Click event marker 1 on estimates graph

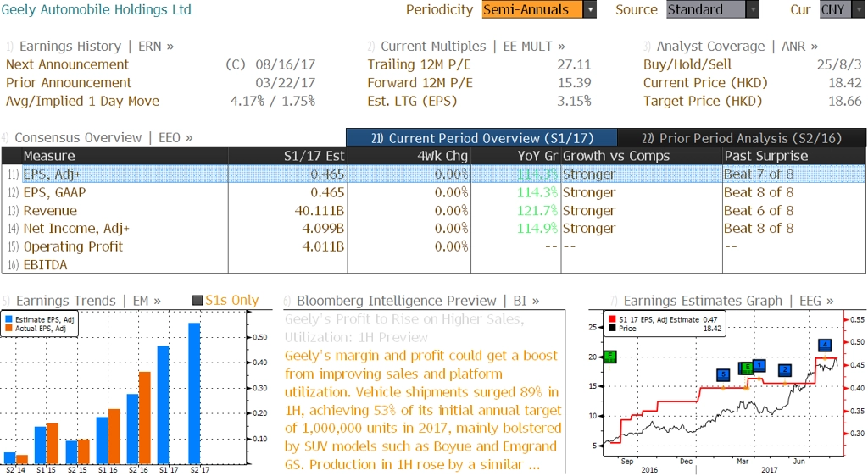click(759, 365)
